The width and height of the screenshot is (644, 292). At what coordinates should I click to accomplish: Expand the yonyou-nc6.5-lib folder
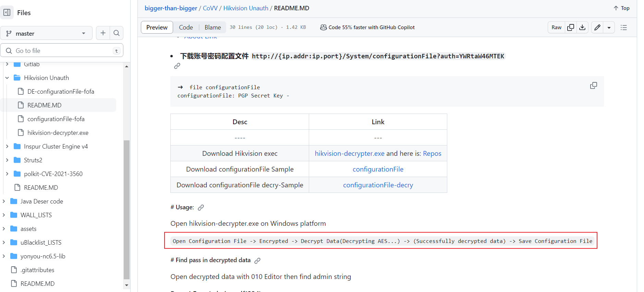[4, 256]
